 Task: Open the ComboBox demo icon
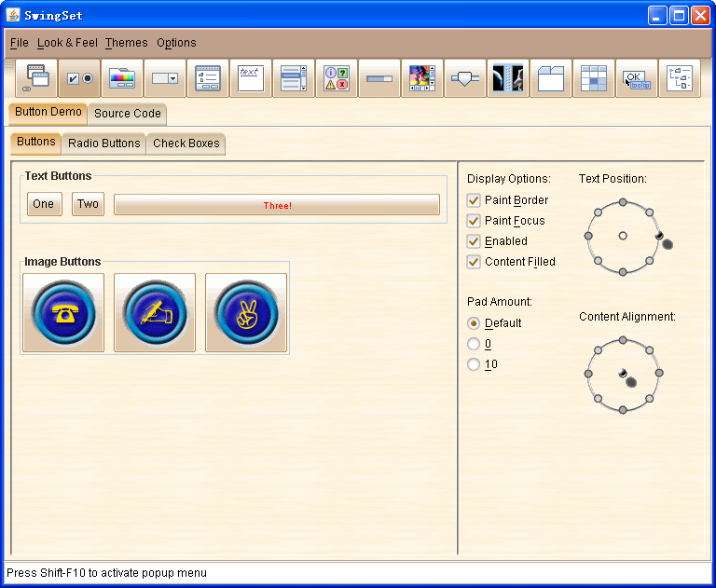click(x=165, y=78)
